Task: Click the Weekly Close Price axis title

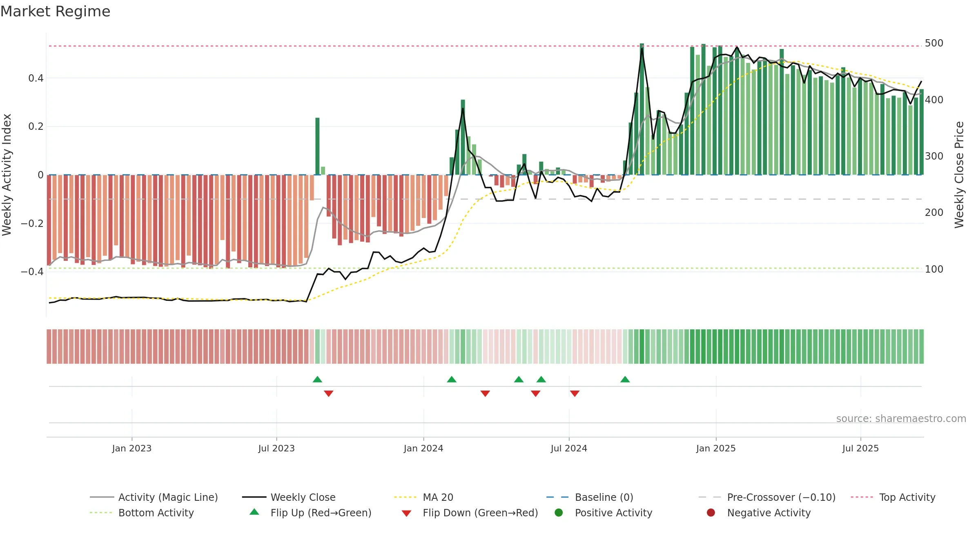Action: 959,175
